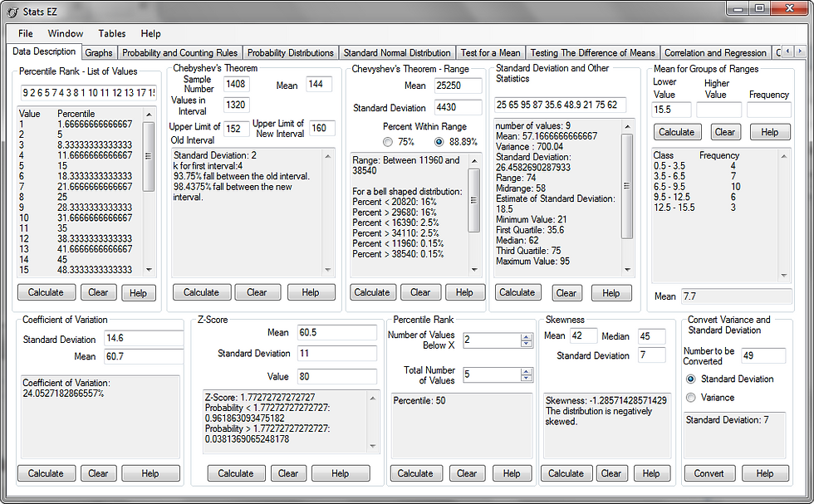The image size is (814, 504).
Task: Click the Coefficient of Variation Mean field
Action: point(144,356)
